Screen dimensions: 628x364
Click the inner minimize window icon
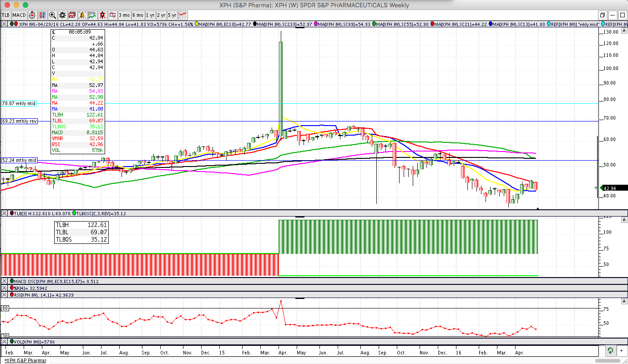pyautogui.click(x=613, y=15)
